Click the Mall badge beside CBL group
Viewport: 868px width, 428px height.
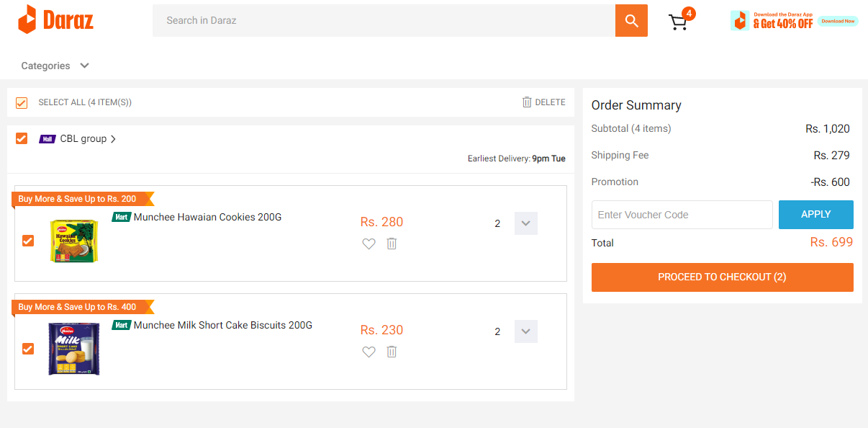(x=48, y=139)
